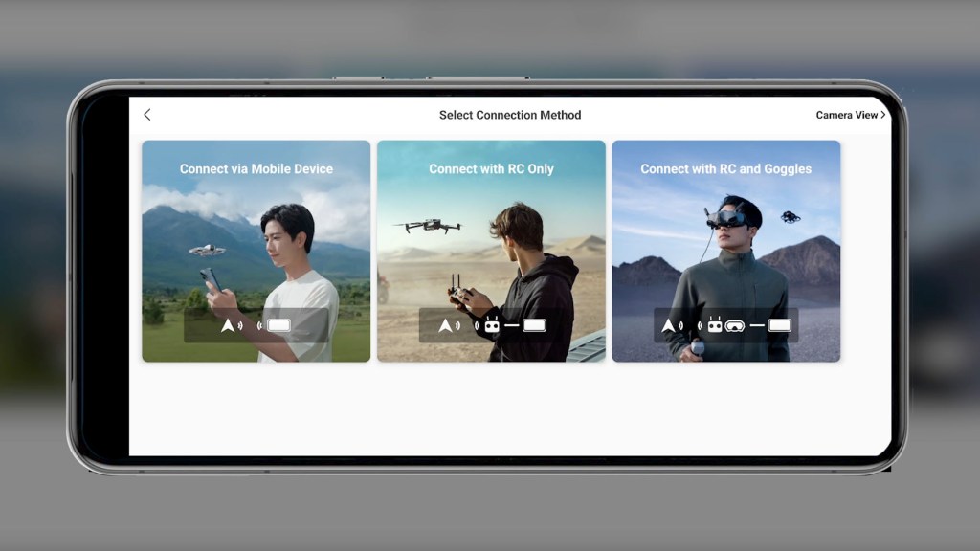Click the RC controller icon on the goggles card

pyautogui.click(x=714, y=324)
